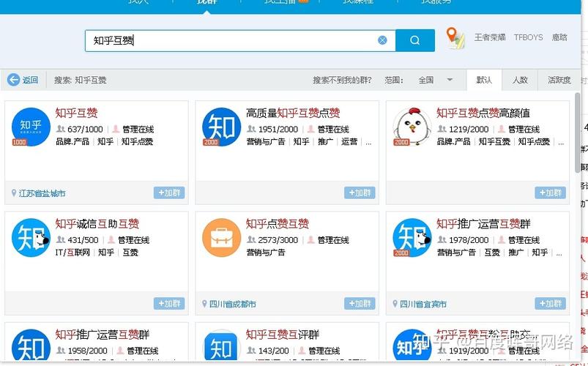Open the 知乎推广运营互赞群 1978/2000 avatar
588x366 pixels.
tap(412, 238)
